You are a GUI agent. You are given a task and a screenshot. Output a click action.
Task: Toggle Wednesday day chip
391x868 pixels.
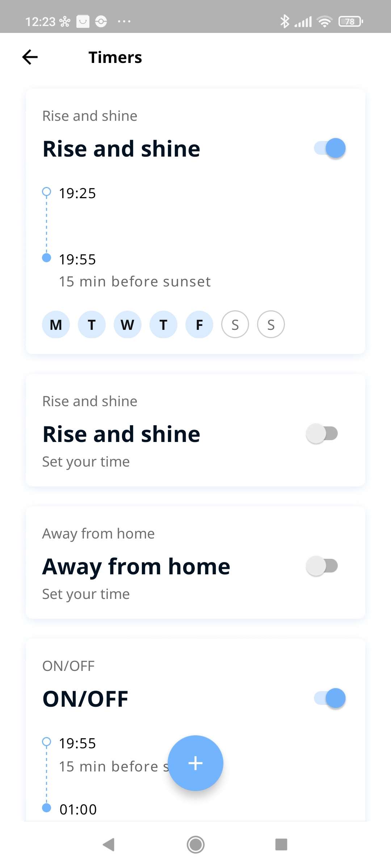tap(127, 324)
